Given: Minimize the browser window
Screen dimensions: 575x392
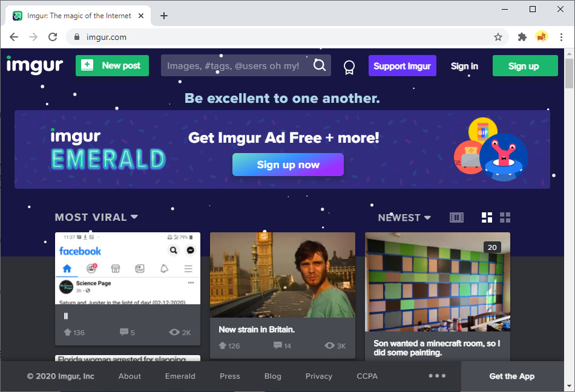Looking at the screenshot, I should (x=505, y=9).
